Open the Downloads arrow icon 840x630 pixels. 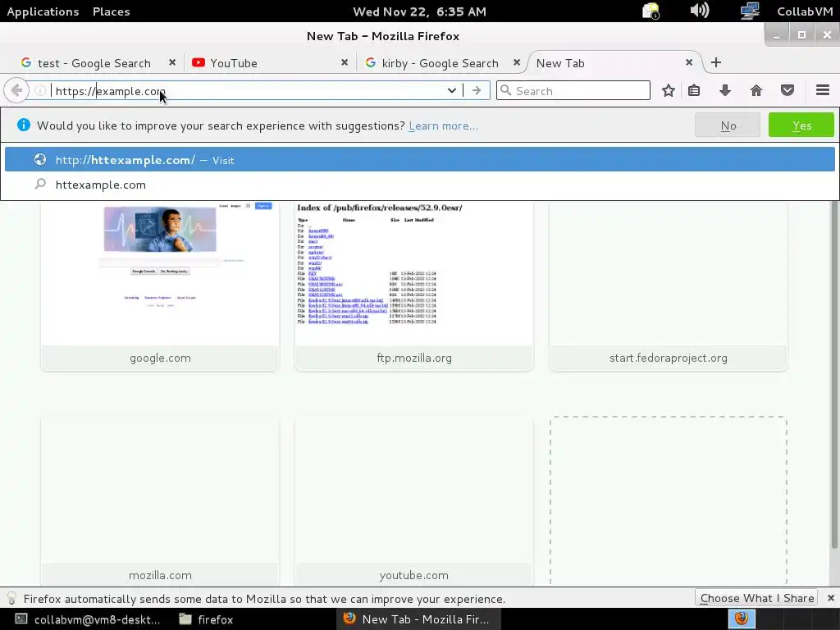(725, 90)
